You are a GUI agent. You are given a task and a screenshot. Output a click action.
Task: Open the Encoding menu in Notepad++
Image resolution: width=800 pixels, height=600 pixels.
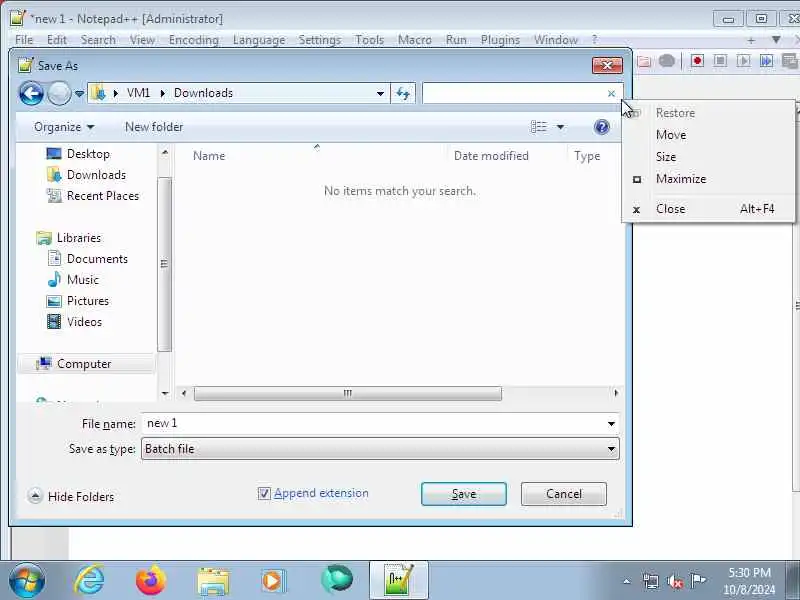[x=194, y=40]
